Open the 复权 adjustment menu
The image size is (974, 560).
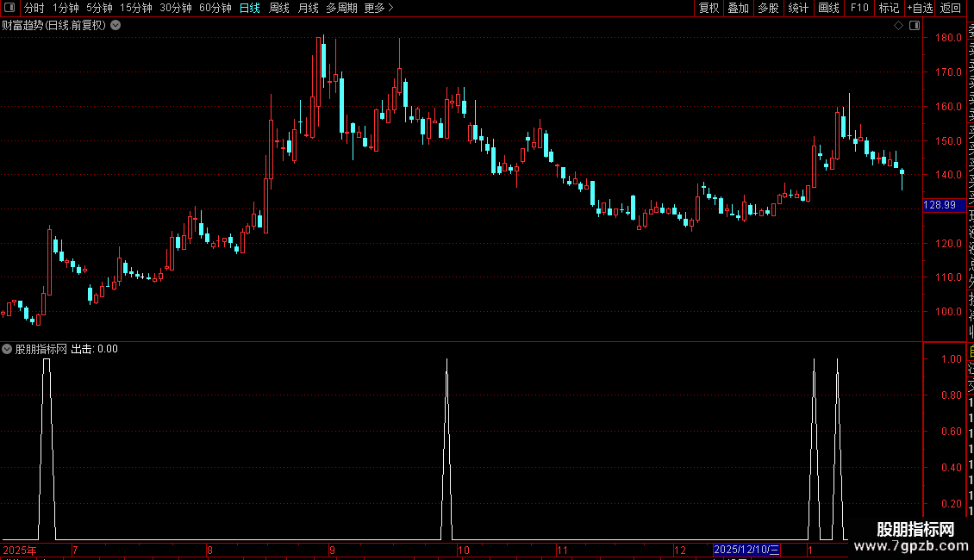click(709, 8)
